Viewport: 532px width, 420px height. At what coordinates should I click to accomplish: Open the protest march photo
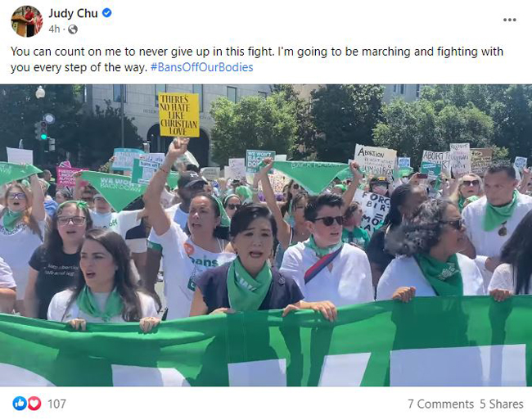266,235
